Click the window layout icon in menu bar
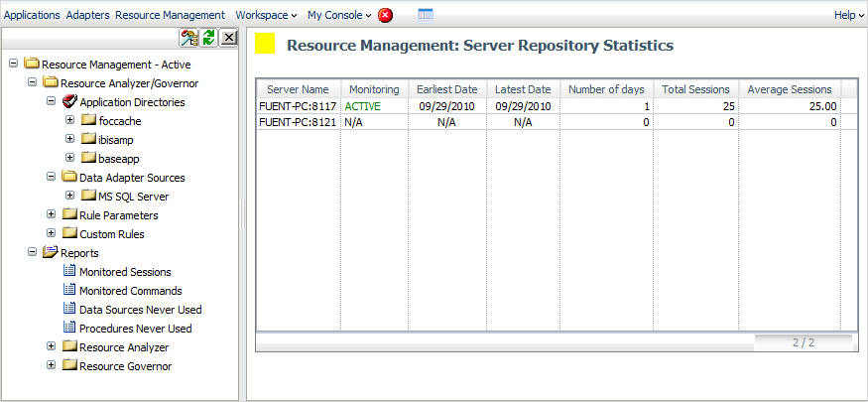868x402 pixels. [x=426, y=15]
